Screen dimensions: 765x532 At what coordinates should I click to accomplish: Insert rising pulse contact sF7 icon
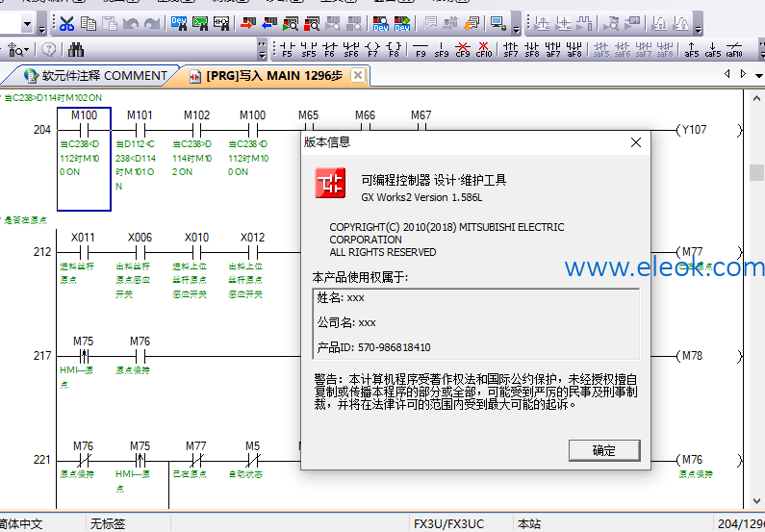511,49
